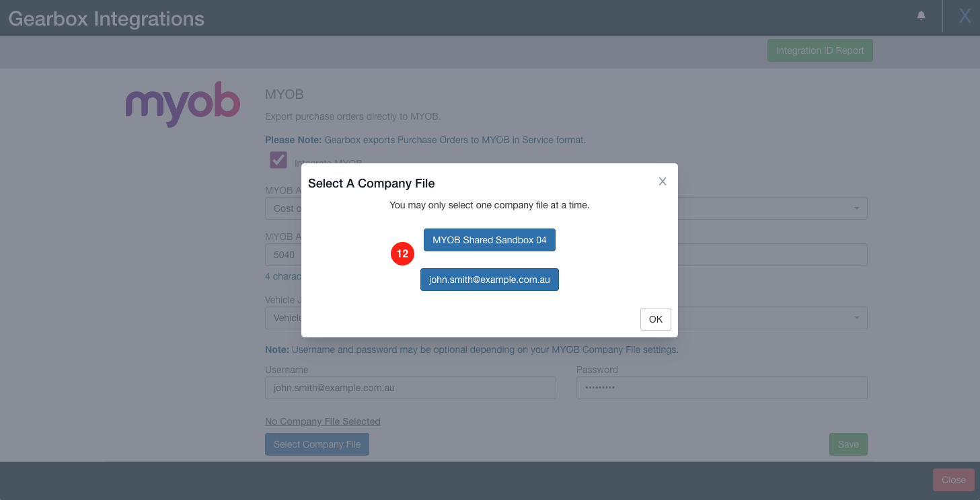Save the MYOB integration settings
Viewport: 980px width, 500px height.
[x=847, y=444]
